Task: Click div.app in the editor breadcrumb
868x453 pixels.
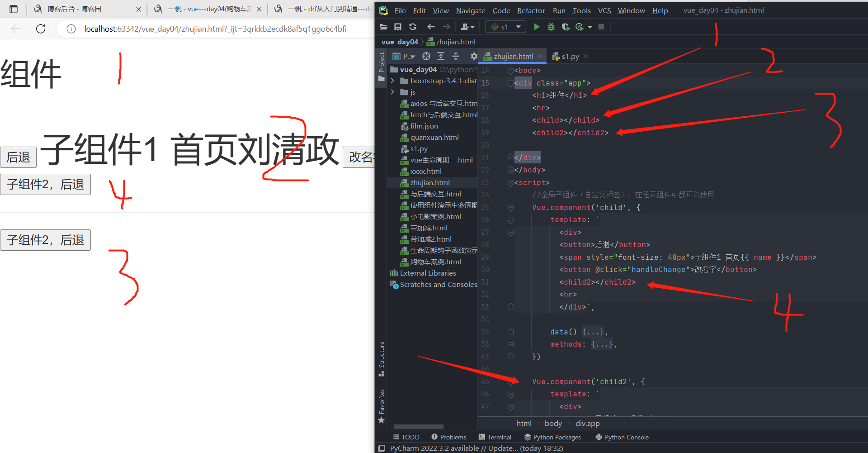Action: click(x=587, y=424)
